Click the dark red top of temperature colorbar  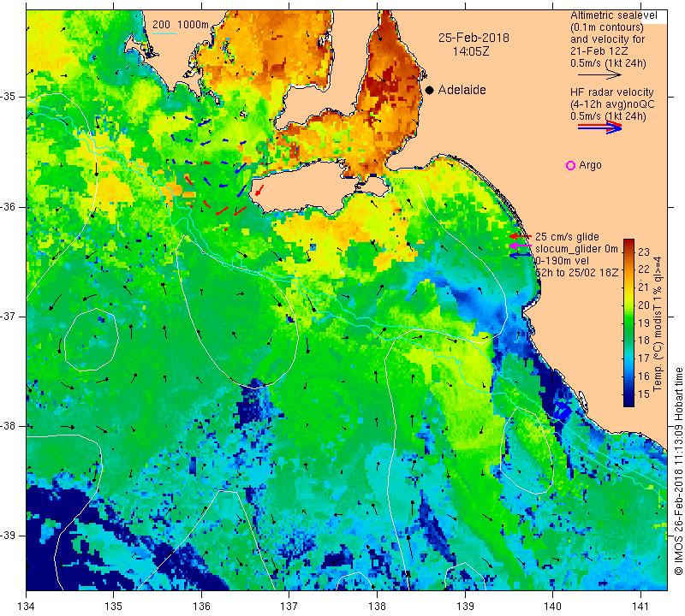(x=628, y=243)
